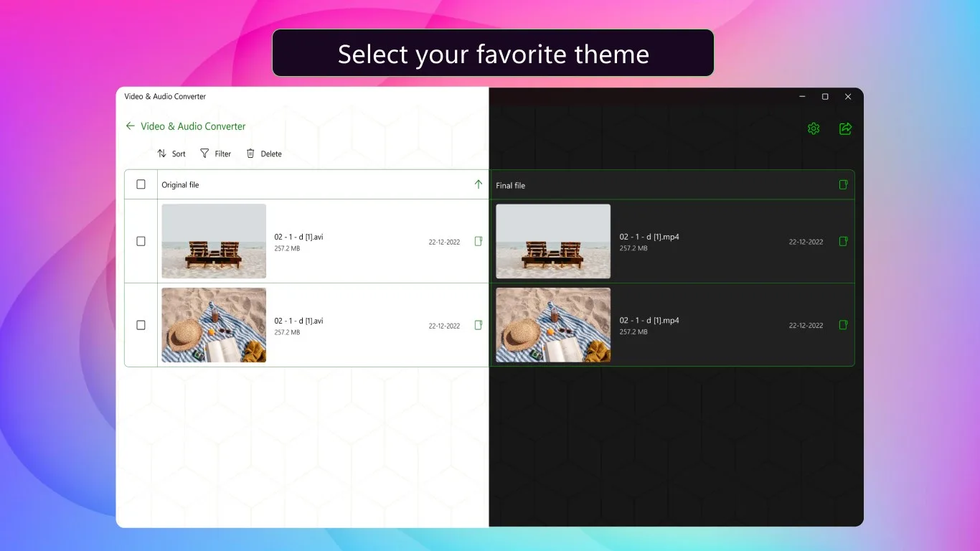Click the 22-12-2022 date in straw hat .mp4 row
The height and width of the screenshot is (551, 980).
tap(806, 325)
